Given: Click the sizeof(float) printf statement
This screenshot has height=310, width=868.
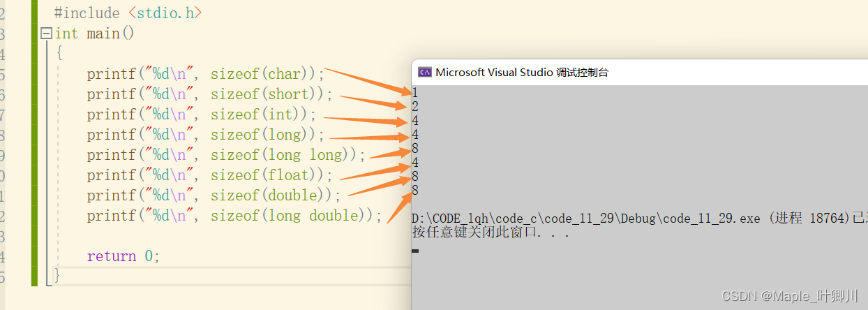Looking at the screenshot, I should point(210,175).
